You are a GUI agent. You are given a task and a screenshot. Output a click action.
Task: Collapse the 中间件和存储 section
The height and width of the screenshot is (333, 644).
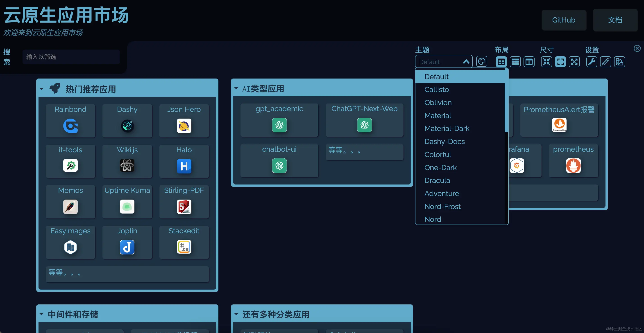pyautogui.click(x=41, y=314)
